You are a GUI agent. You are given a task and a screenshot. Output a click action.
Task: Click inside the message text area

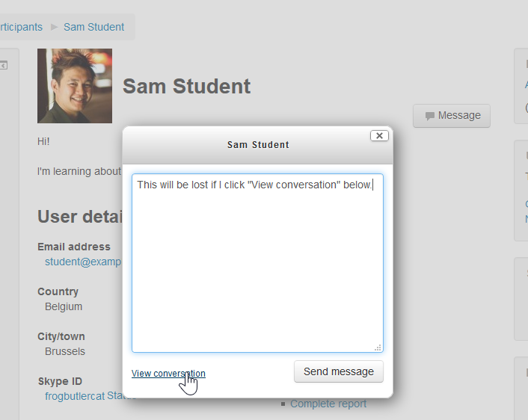click(x=257, y=263)
